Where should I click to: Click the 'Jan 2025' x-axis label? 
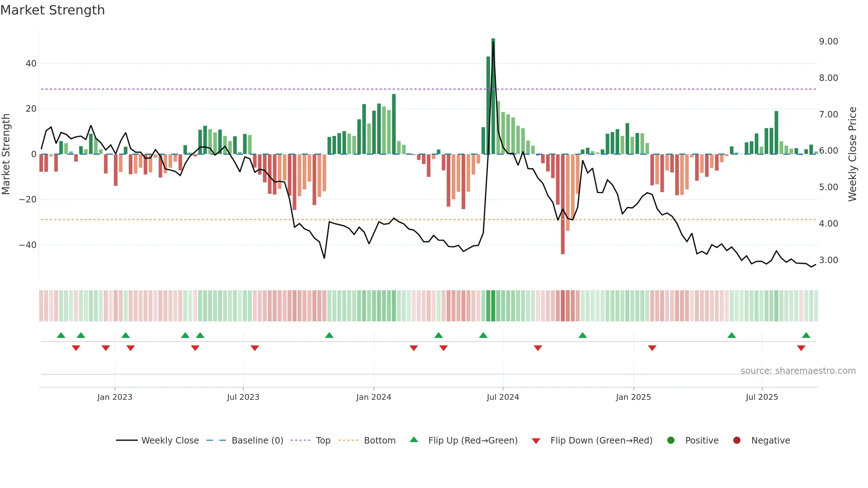click(633, 397)
